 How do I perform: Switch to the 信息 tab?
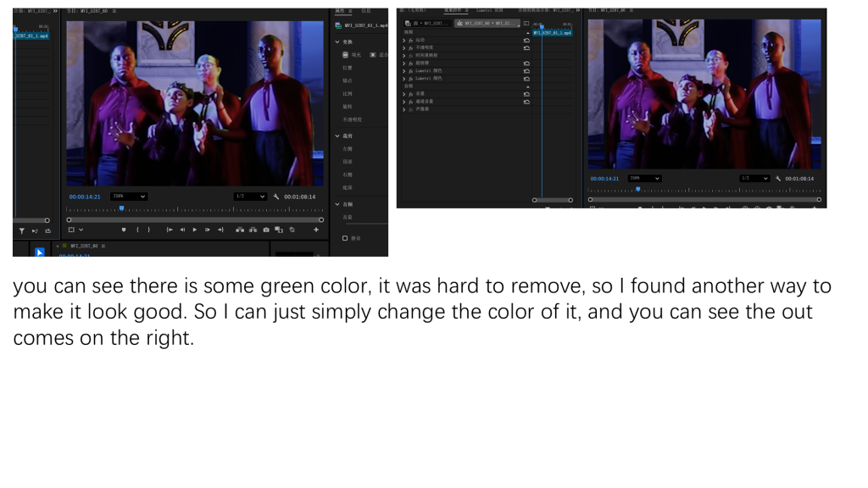click(x=365, y=11)
